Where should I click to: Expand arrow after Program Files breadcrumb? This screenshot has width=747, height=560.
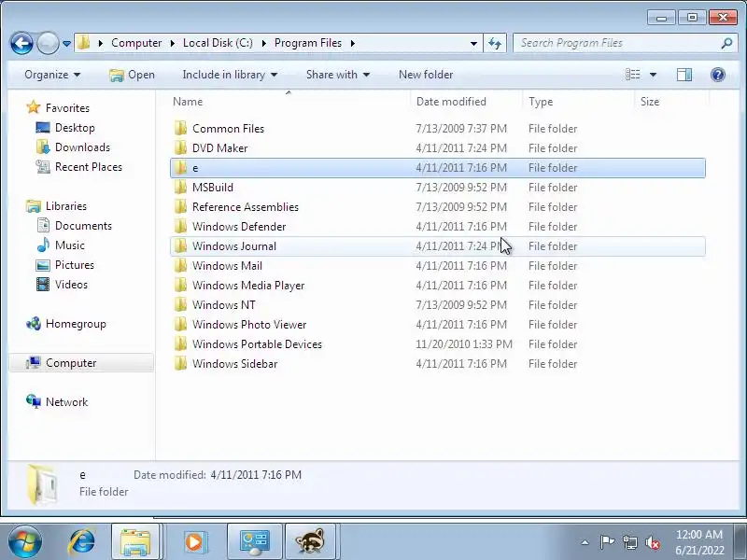pyautogui.click(x=353, y=43)
